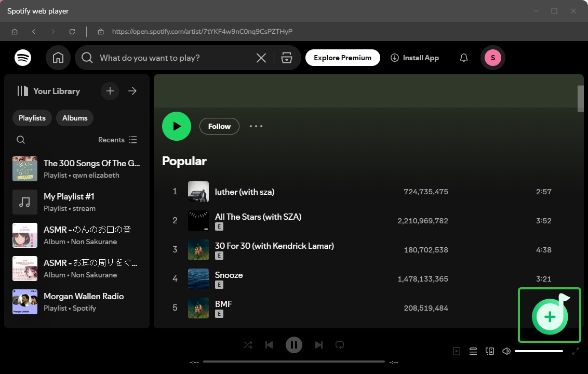588x374 pixels.
Task: Open the play queue
Action: pos(473,351)
